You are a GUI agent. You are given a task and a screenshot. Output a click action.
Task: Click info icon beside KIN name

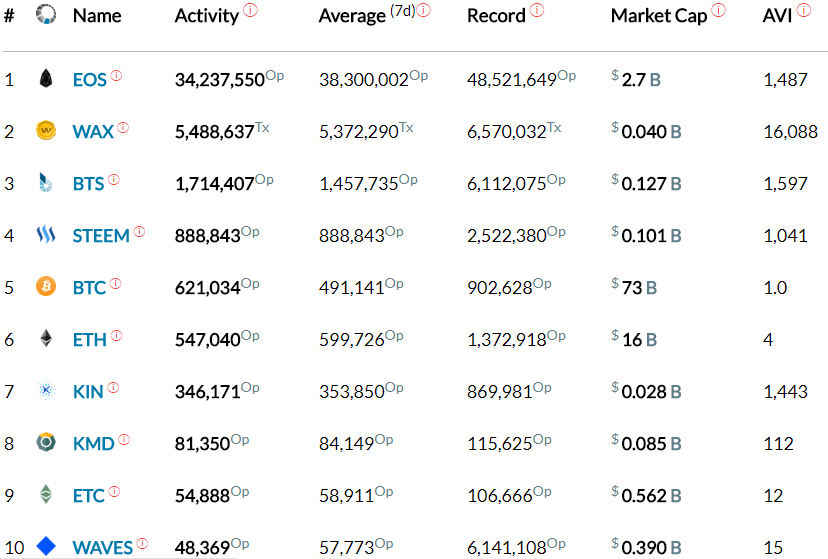click(x=113, y=387)
